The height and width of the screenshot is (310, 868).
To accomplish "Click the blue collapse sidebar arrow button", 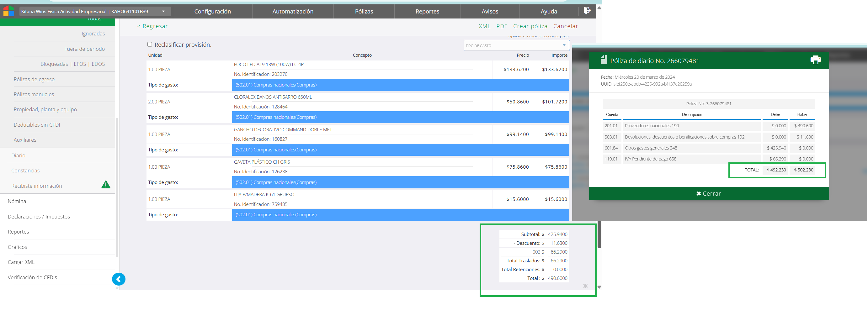I will [119, 279].
